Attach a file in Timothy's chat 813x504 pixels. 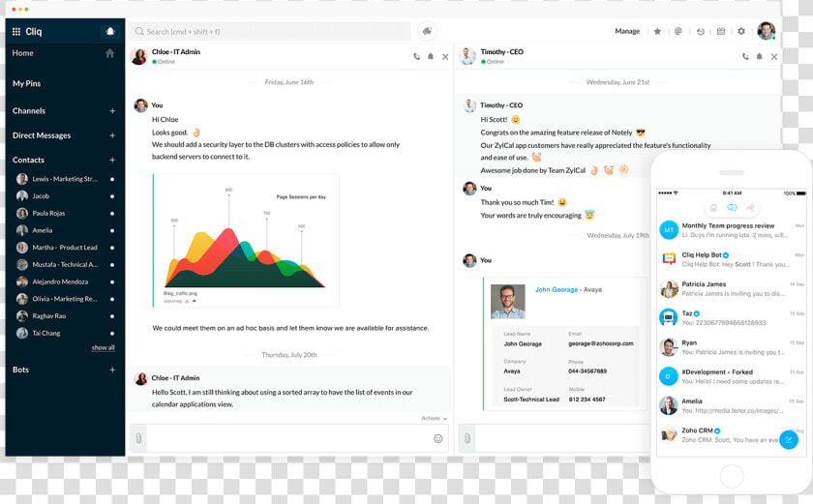click(467, 438)
